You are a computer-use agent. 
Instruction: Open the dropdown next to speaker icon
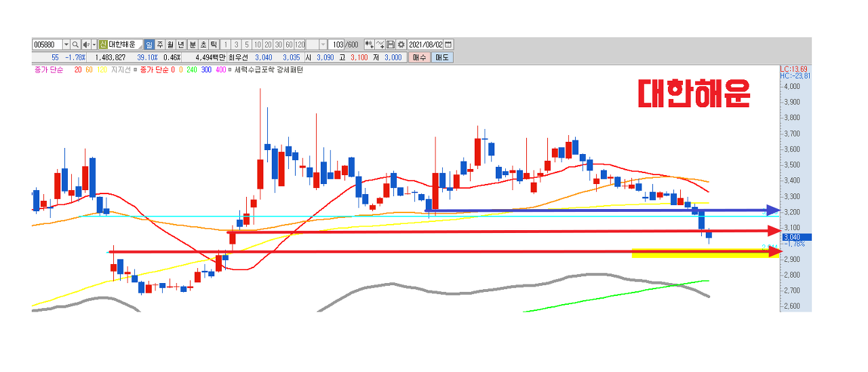pyautogui.click(x=94, y=44)
